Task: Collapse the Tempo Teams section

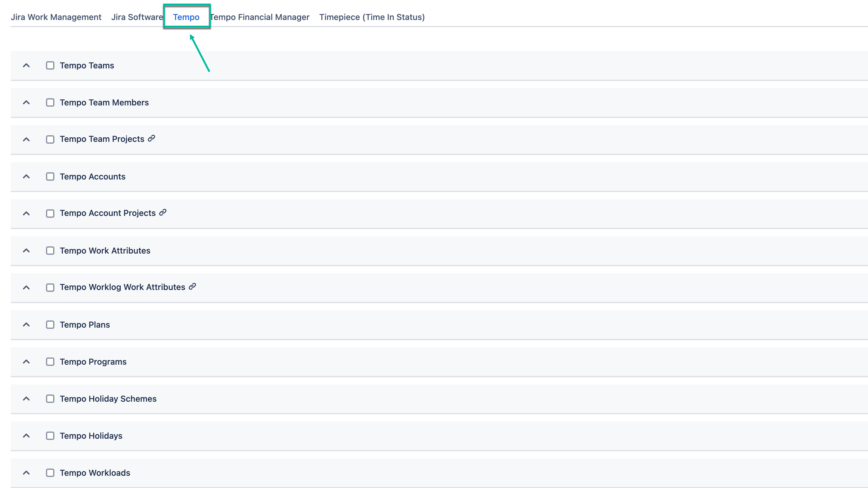Action: (x=26, y=65)
